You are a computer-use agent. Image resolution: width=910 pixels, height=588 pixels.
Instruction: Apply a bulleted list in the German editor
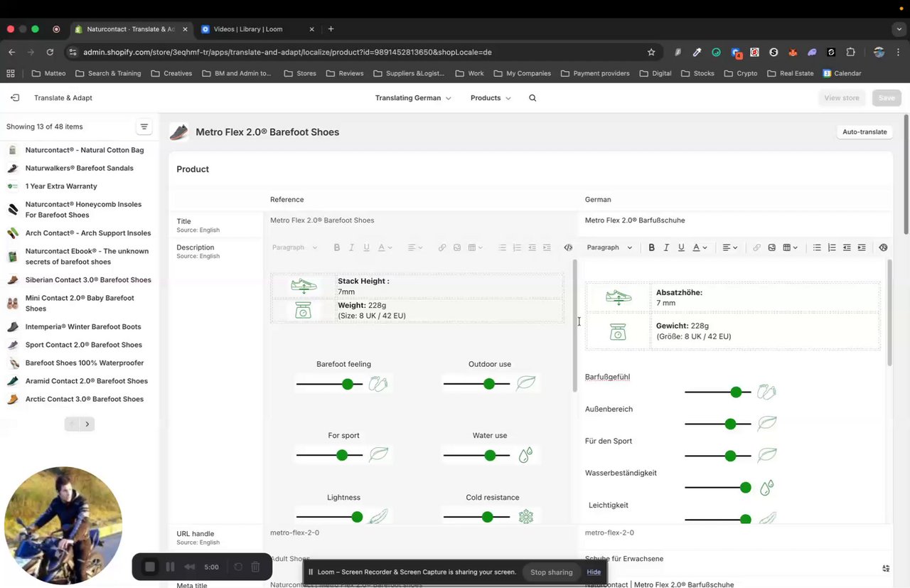point(817,247)
